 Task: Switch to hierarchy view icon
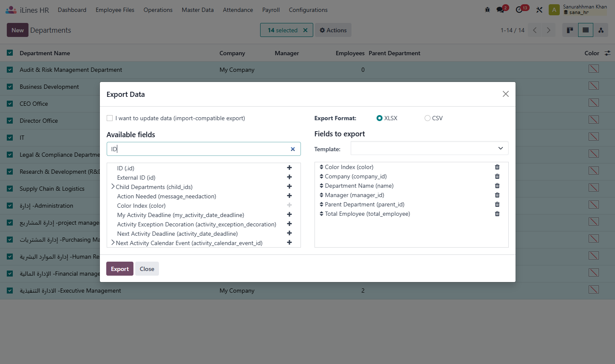tap(601, 30)
